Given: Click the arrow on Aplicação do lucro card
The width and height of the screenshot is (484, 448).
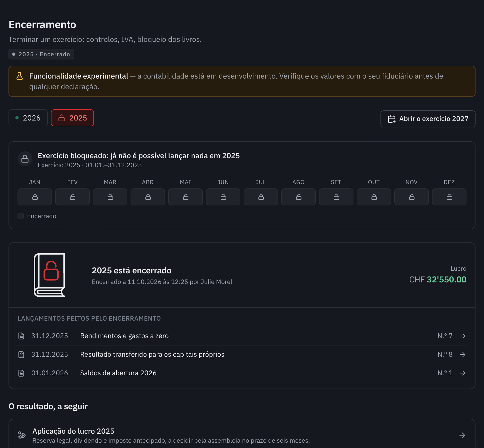Looking at the screenshot, I should tap(462, 435).
